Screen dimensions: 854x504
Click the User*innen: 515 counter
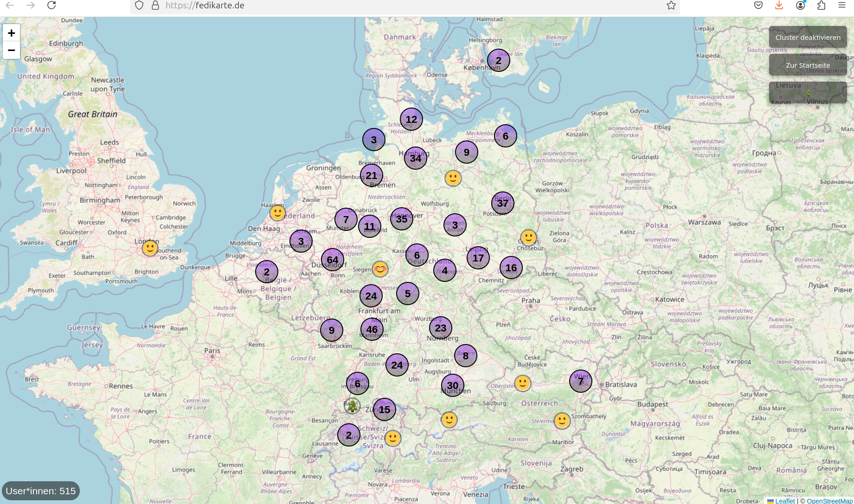coord(41,491)
